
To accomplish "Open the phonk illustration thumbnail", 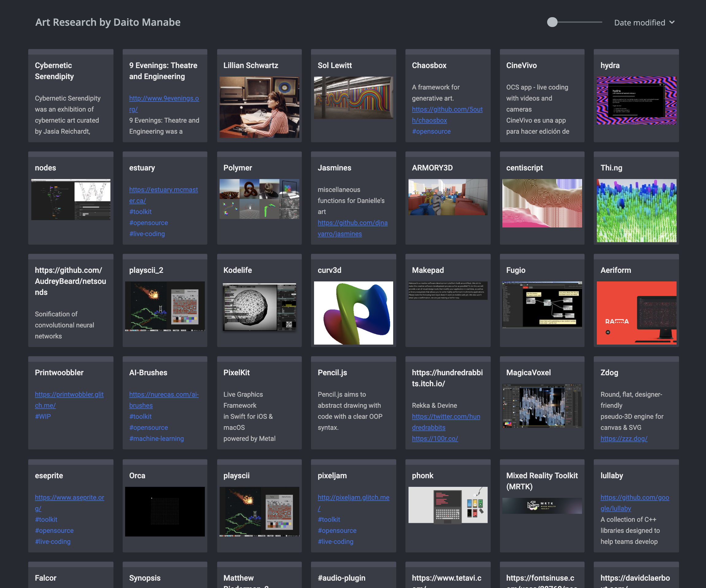I will coord(448,505).
